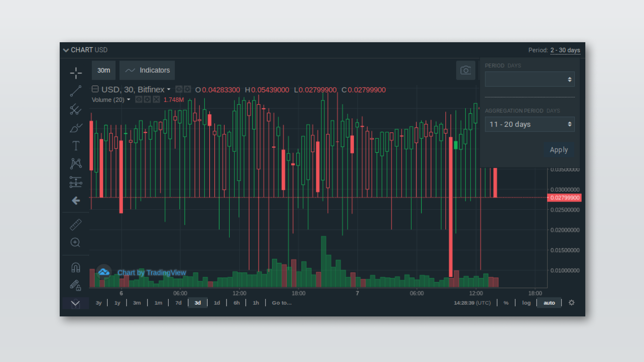The width and height of the screenshot is (644, 362).
Task: Select the crosshair cursor tool
Action: pos(76,73)
